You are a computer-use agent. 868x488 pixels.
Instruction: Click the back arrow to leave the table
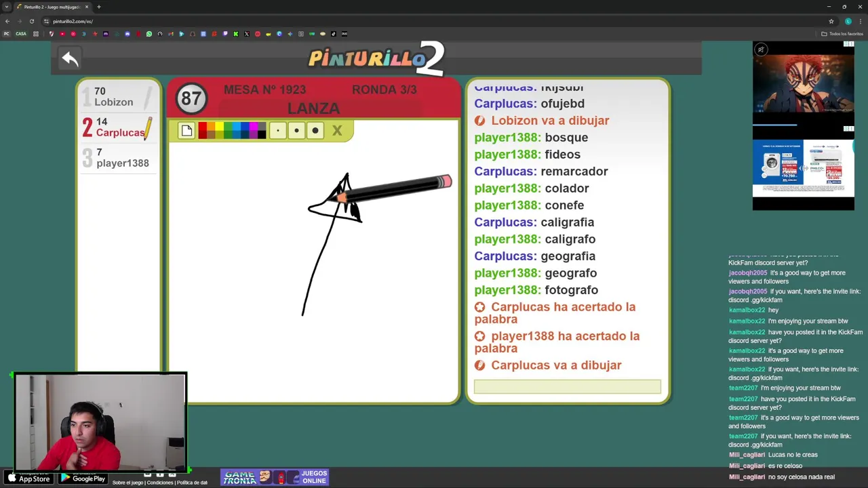point(70,59)
